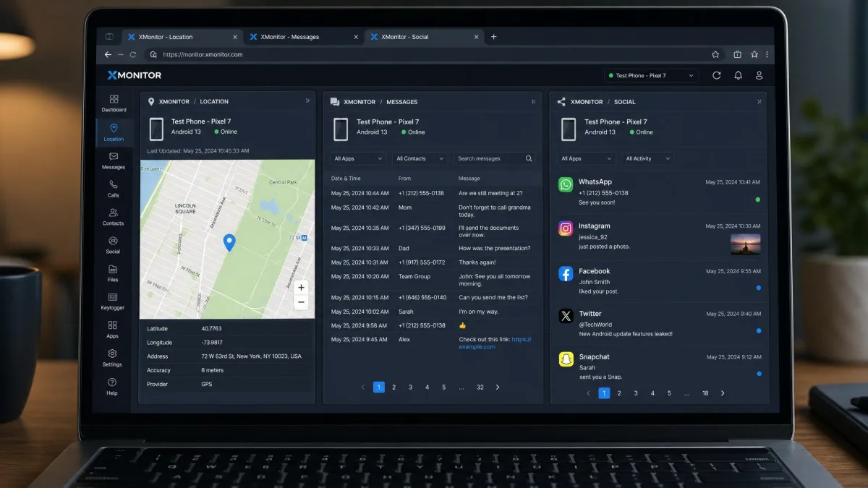Close the Location panel
This screenshot has height=488, width=868.
pyautogui.click(x=307, y=100)
